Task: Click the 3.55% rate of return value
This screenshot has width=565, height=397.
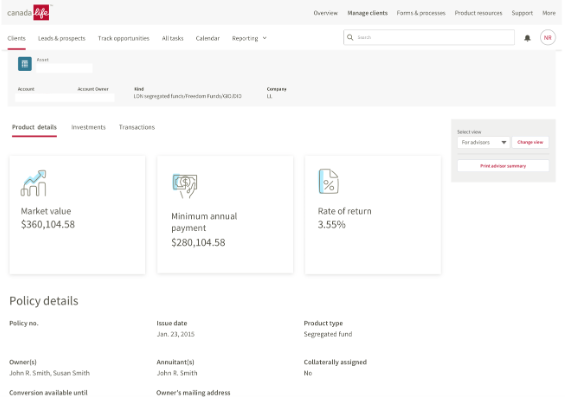Action: click(332, 225)
